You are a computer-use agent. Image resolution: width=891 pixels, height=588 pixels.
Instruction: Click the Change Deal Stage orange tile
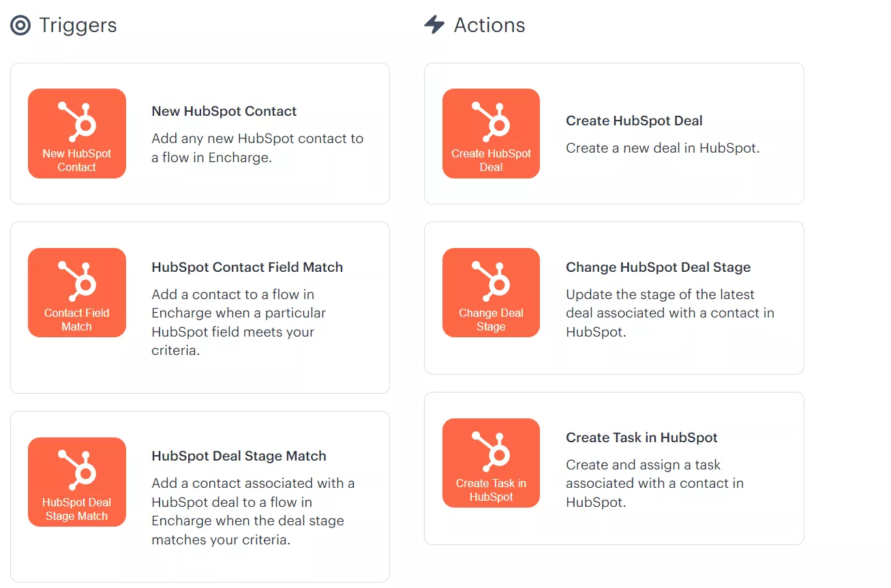(x=491, y=292)
